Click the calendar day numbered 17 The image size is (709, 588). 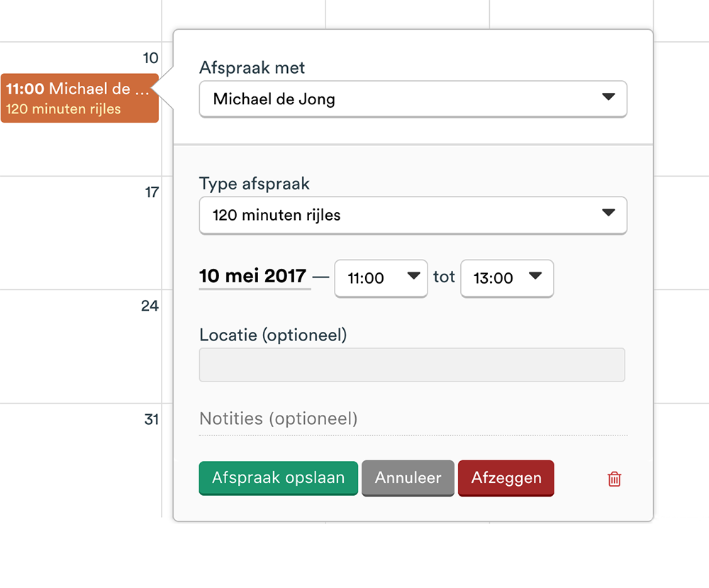[151, 192]
